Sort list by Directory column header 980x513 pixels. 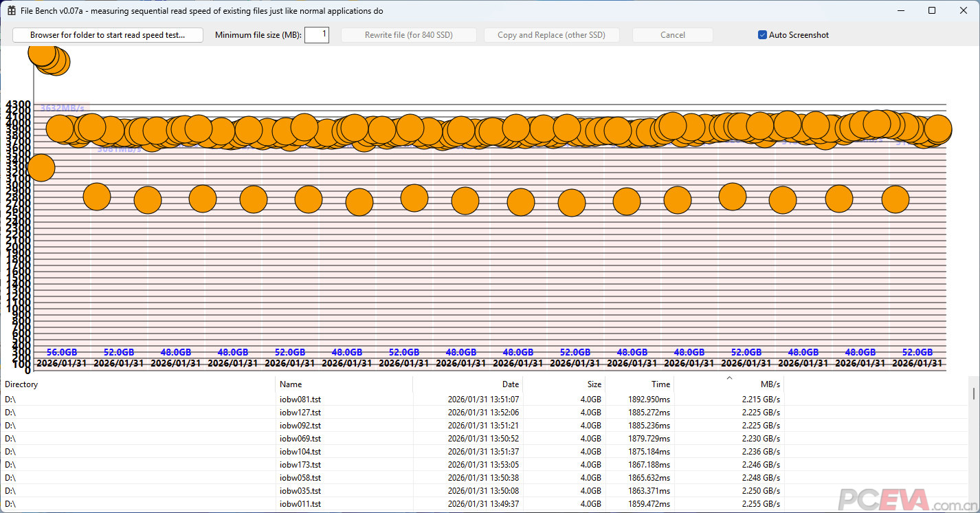click(x=137, y=384)
